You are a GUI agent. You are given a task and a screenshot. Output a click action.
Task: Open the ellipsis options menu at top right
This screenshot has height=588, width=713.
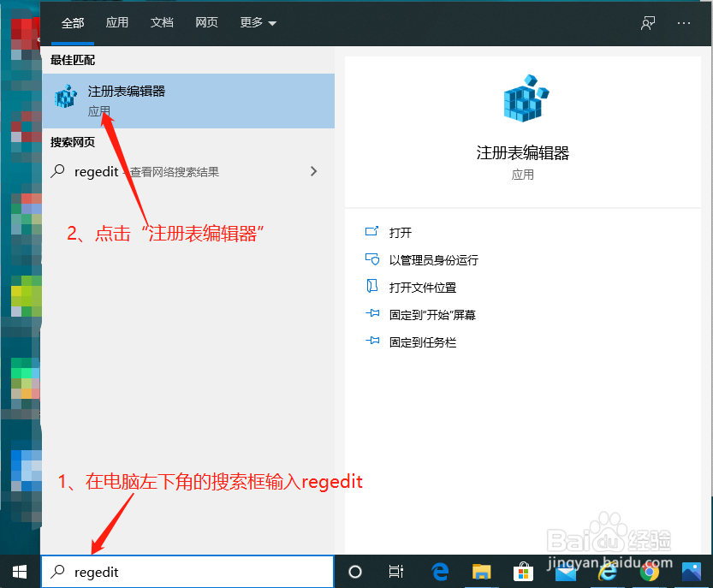point(684,23)
